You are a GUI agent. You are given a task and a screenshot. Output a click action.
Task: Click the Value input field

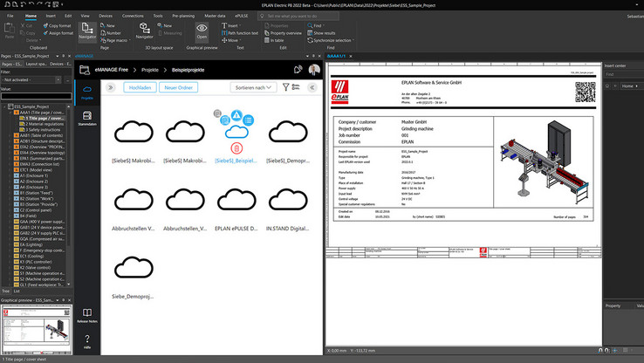coord(36,96)
